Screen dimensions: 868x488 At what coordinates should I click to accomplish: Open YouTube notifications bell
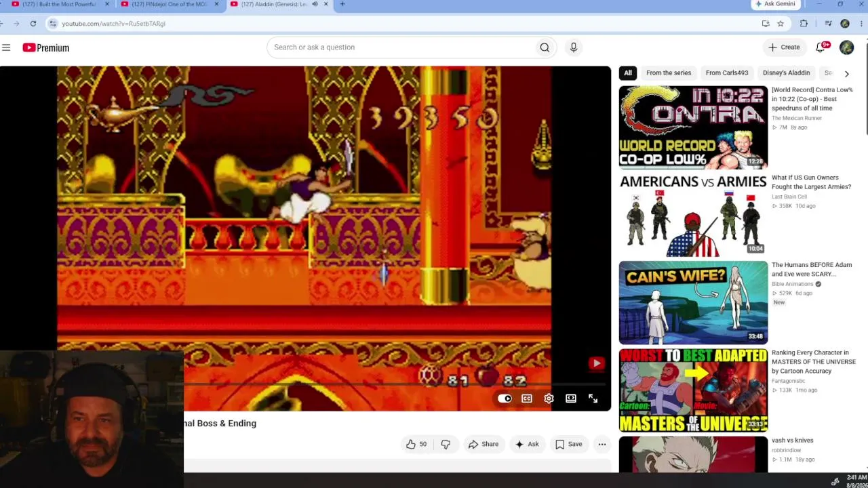pyautogui.click(x=821, y=47)
